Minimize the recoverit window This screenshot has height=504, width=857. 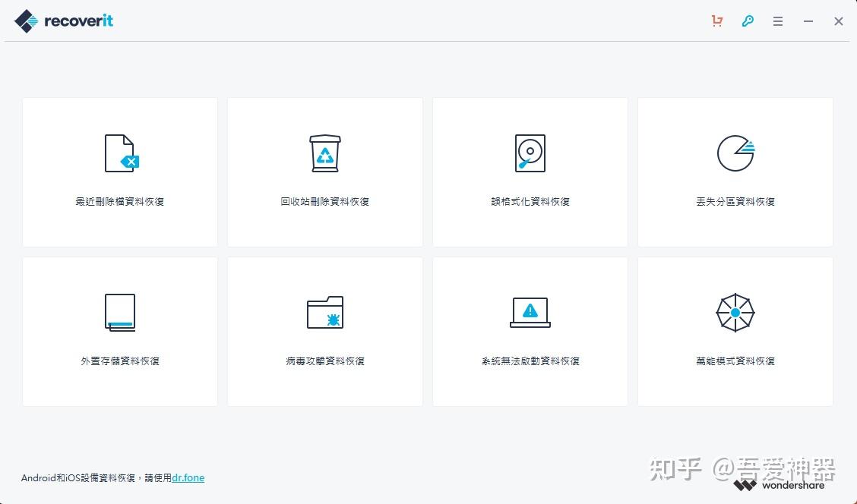click(x=808, y=21)
